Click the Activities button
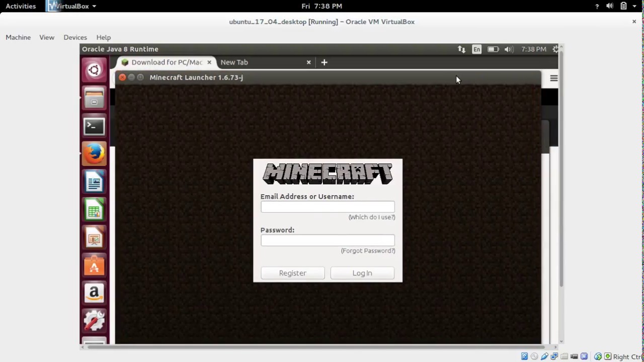This screenshot has width=644, height=362. click(x=21, y=6)
